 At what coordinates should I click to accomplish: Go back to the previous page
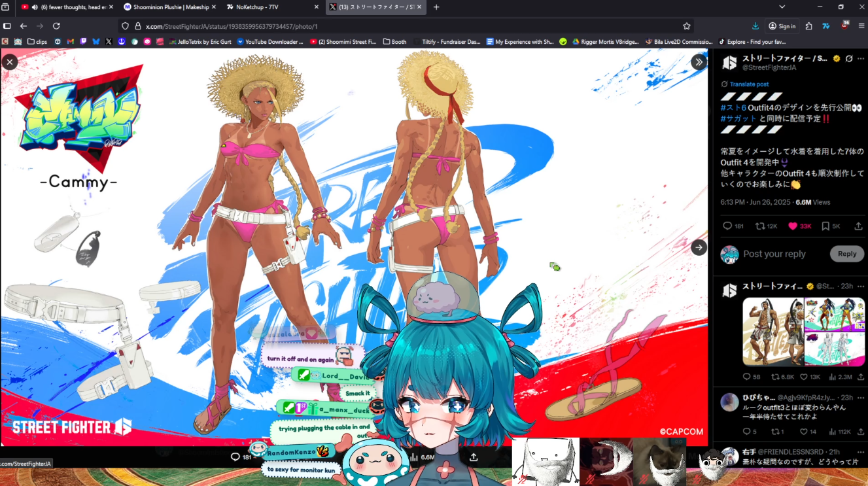(24, 26)
